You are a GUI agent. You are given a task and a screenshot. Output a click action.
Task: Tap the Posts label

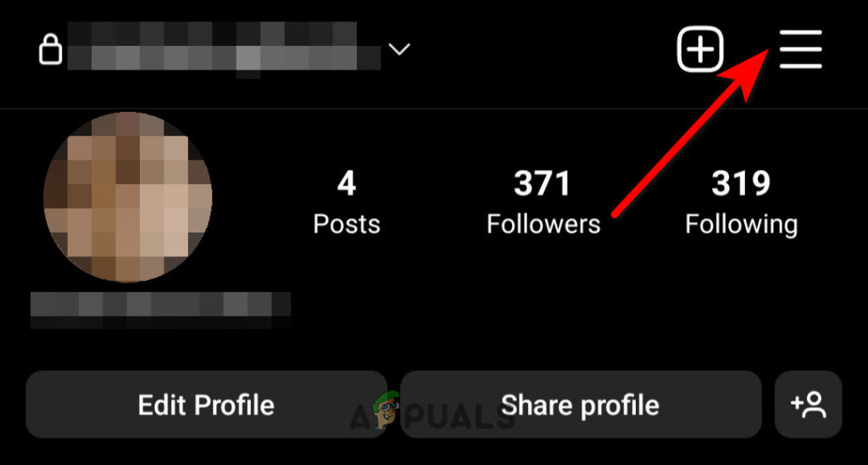point(347,225)
